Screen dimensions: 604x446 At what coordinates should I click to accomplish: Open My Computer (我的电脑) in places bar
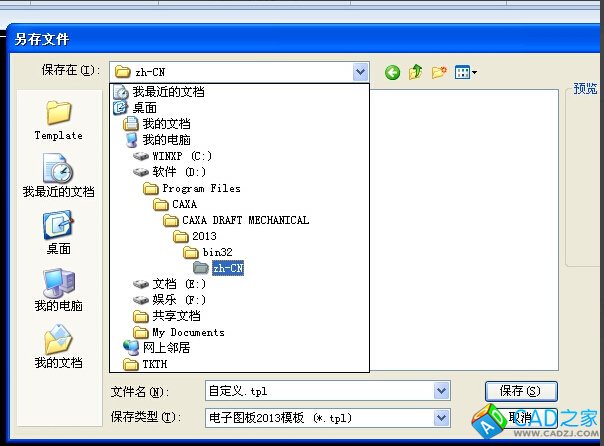click(x=58, y=289)
